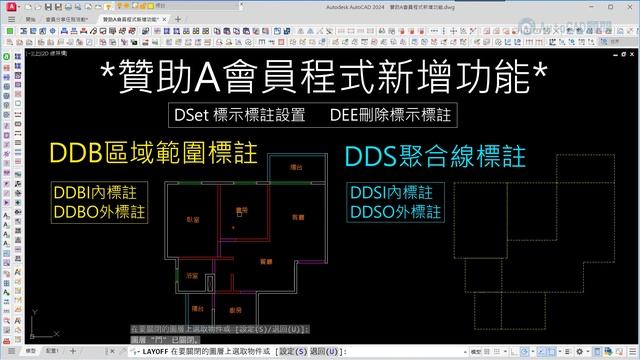Switch to the 模型 layout tab
The width and height of the screenshot is (640, 360).
pos(31,351)
